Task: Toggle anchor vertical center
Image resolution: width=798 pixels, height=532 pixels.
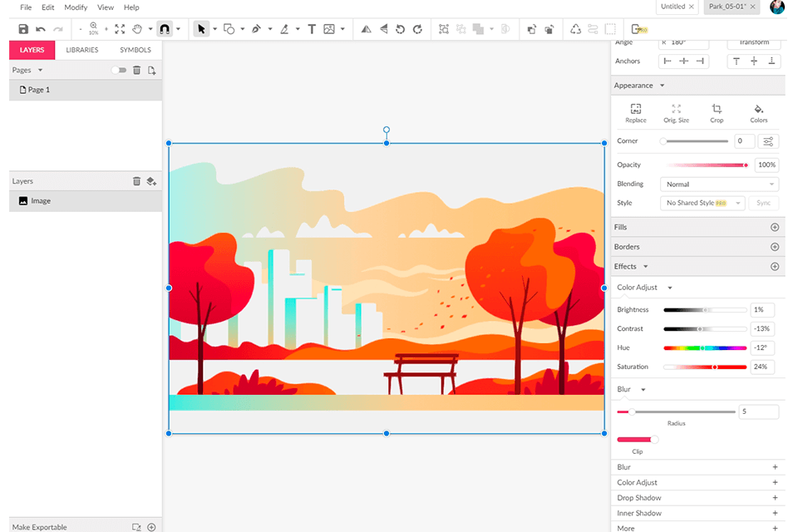Action: pyautogui.click(x=754, y=61)
